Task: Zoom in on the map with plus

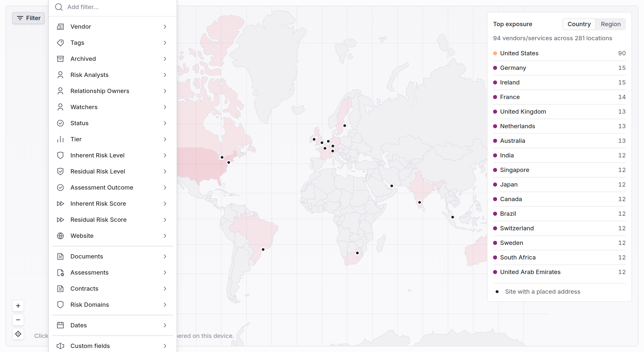Action: coord(18,306)
